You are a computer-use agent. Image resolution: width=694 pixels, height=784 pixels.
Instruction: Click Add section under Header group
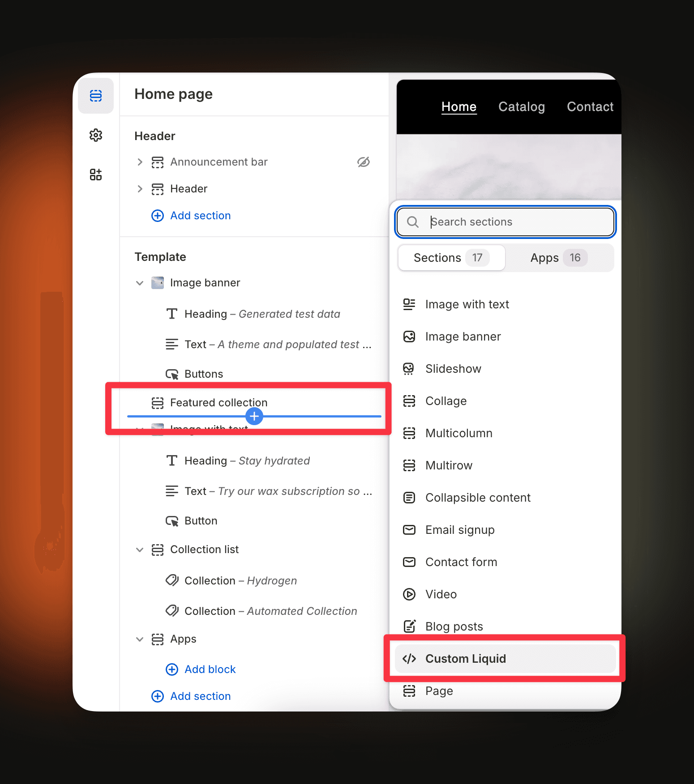coord(191,216)
